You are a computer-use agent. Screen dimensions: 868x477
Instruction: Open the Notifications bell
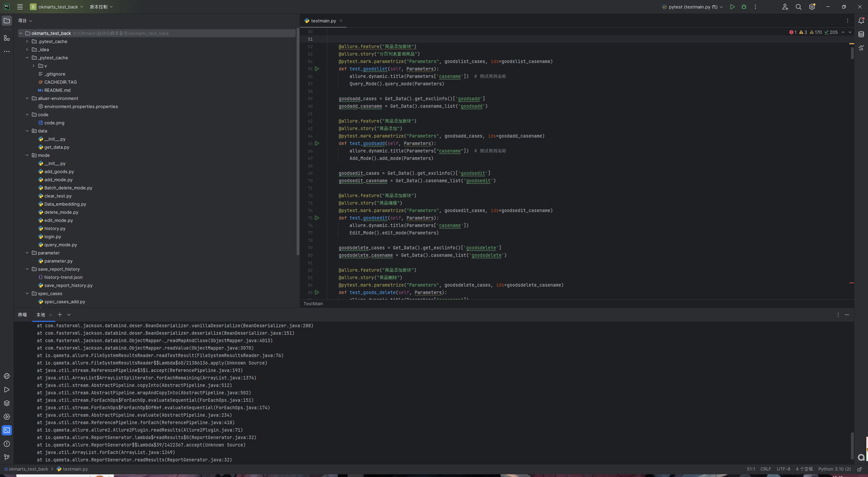861,21
